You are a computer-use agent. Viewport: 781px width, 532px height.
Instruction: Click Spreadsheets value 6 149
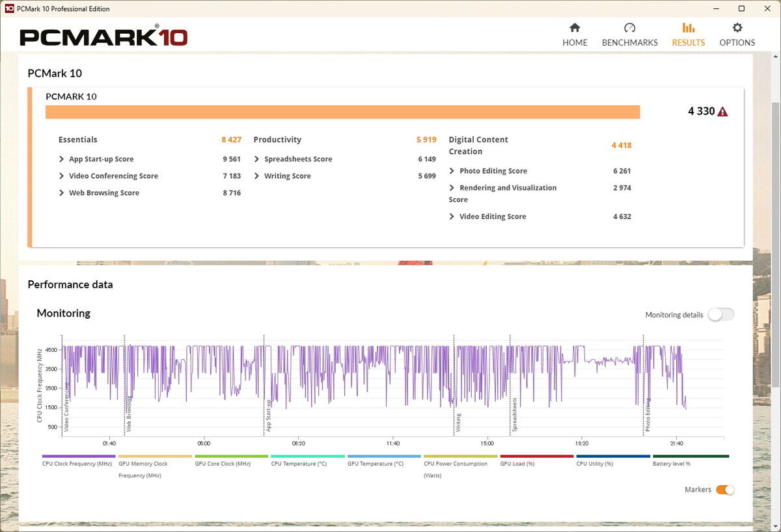[x=427, y=159]
